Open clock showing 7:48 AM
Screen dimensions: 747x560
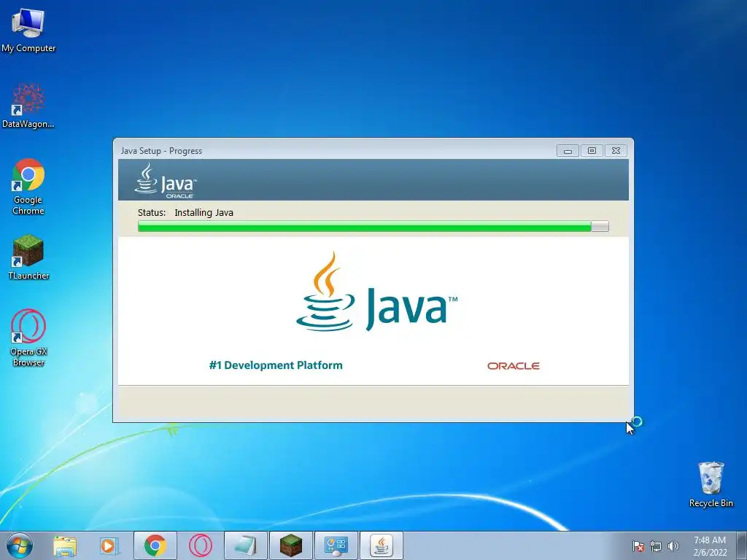tap(710, 545)
